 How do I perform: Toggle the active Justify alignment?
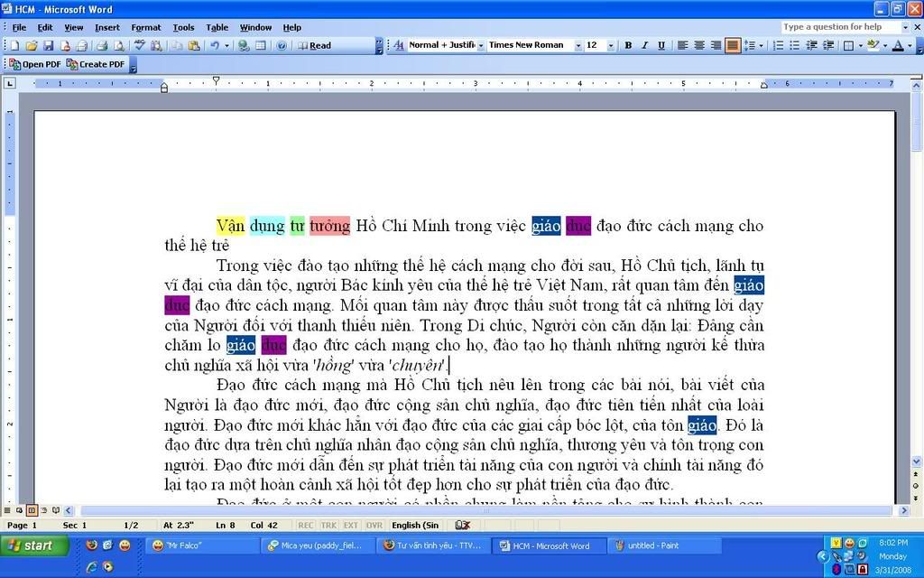tap(733, 45)
